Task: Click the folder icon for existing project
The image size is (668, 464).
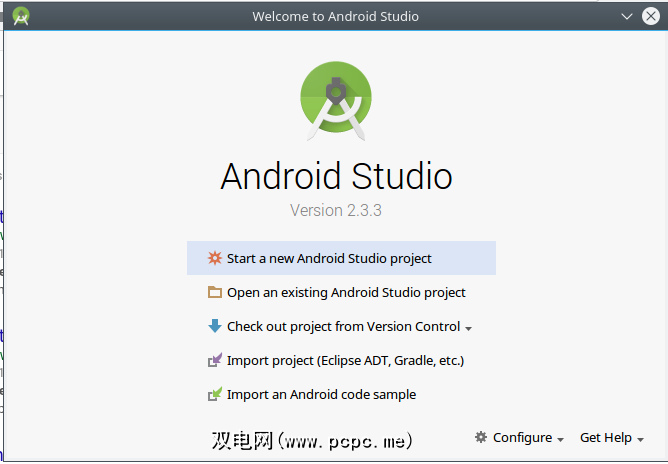Action: coord(215,292)
